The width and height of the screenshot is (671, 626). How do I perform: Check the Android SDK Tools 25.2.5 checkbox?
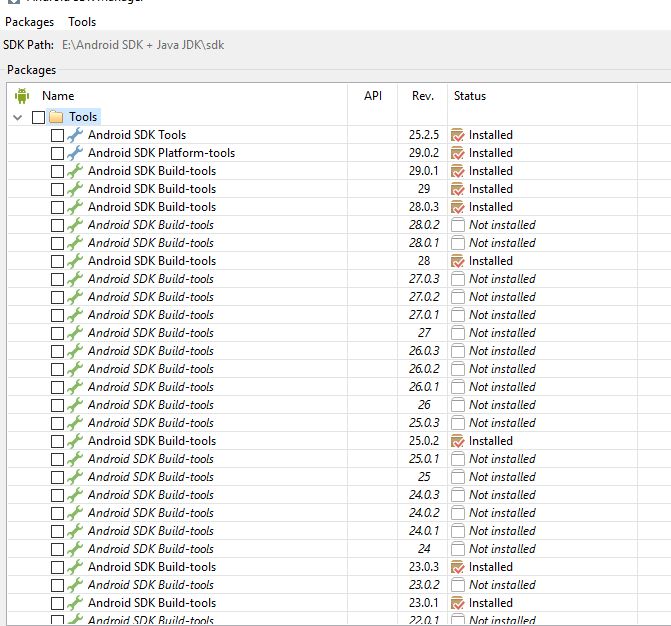click(57, 135)
